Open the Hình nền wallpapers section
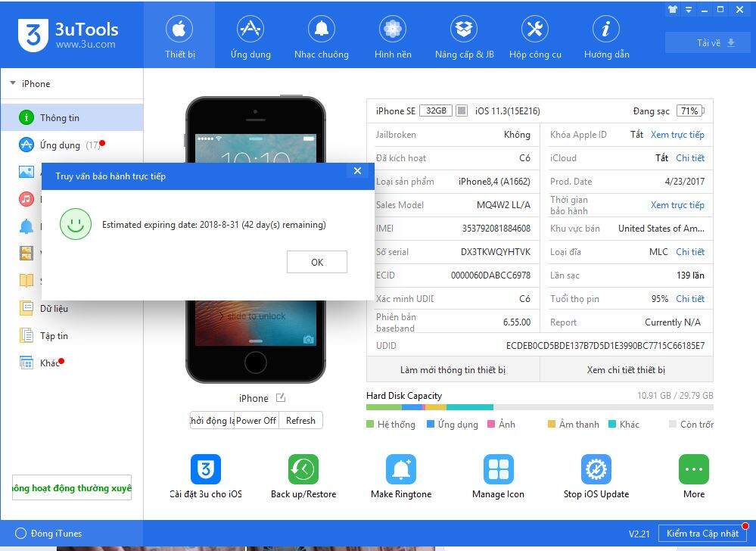756x551 pixels. pos(392,38)
